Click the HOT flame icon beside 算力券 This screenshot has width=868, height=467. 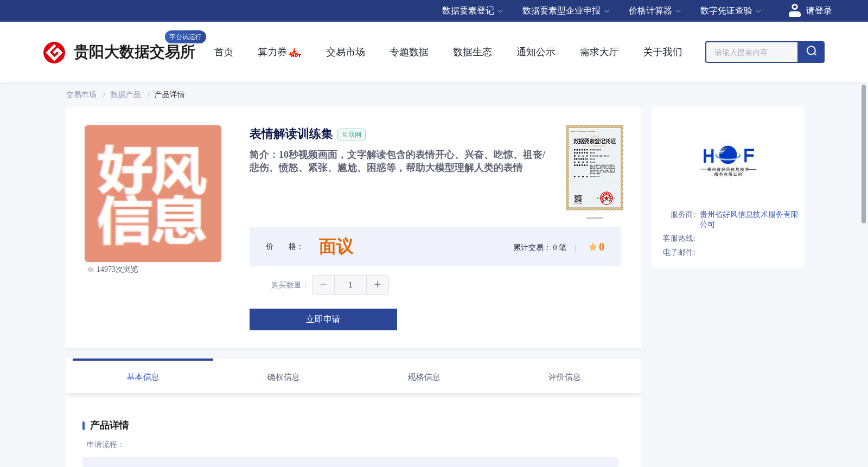pos(295,53)
